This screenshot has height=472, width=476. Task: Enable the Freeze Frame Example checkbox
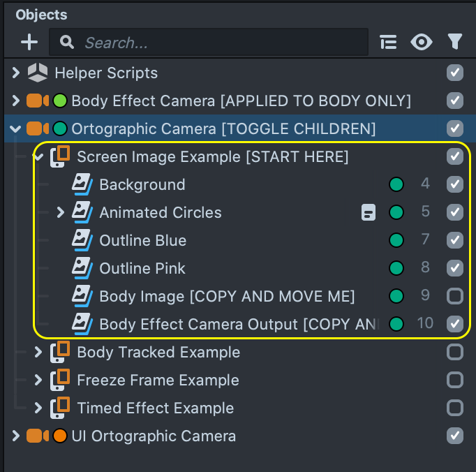coord(455,381)
